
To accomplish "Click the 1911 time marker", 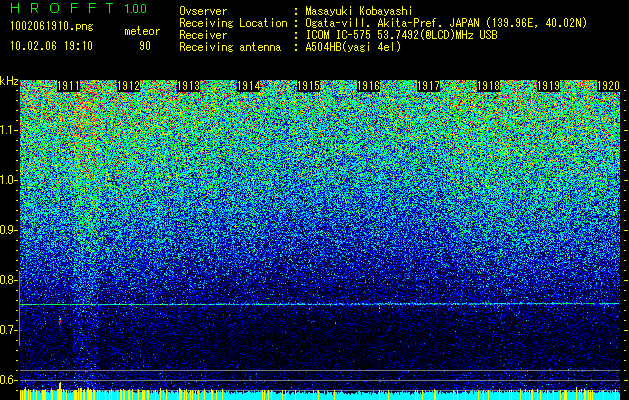I will point(69,86).
